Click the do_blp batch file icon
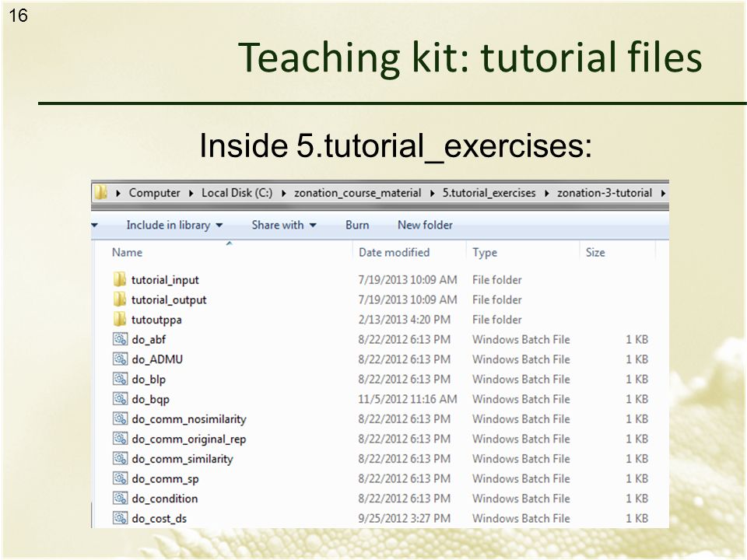 [120, 379]
